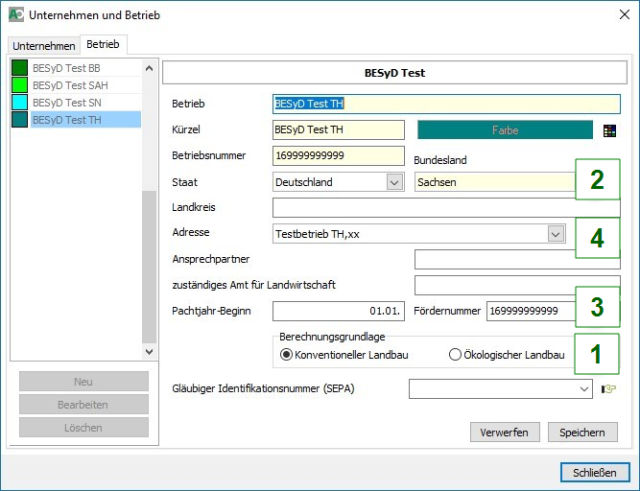Switch to the Unternehmen tab
640x491 pixels.
click(x=43, y=46)
